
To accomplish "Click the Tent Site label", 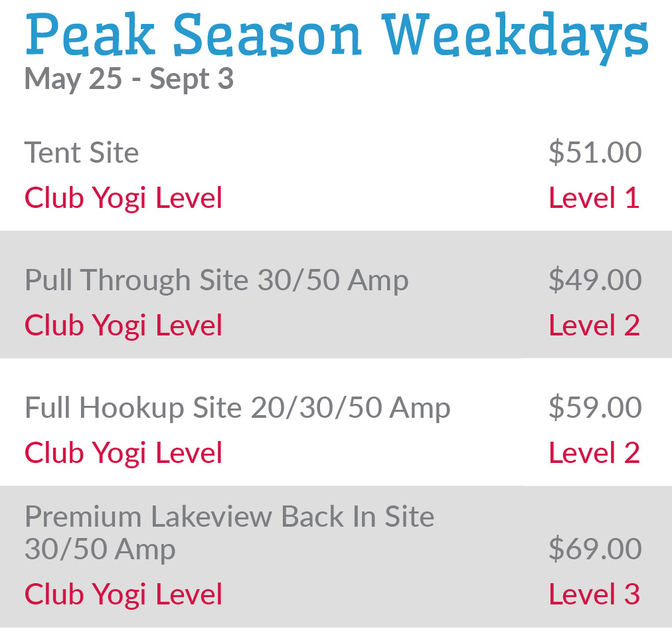I will [82, 153].
